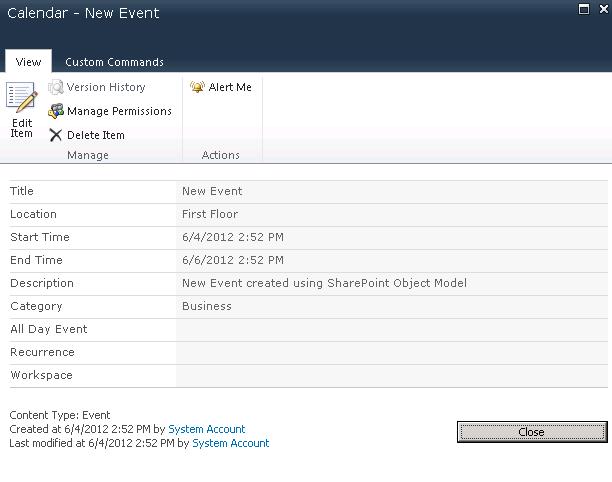This screenshot has height=482, width=612.
Task: Select the description text about SharePoint Object Model
Action: click(x=324, y=283)
